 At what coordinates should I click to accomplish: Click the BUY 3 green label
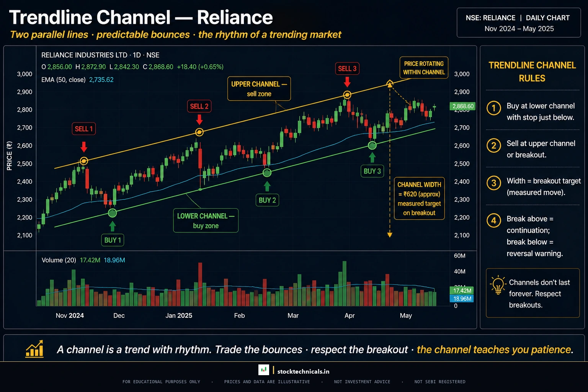[x=372, y=171]
